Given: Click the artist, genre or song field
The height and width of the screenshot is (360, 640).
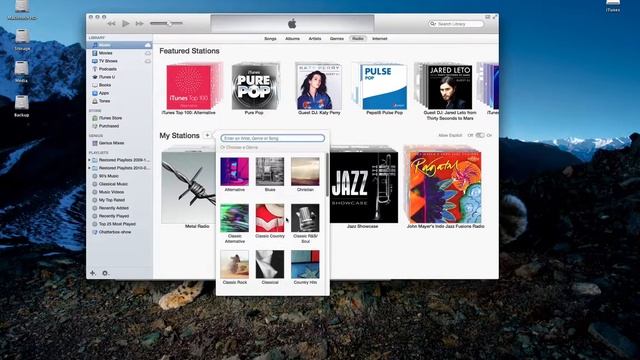Looking at the screenshot, I should tap(273, 138).
